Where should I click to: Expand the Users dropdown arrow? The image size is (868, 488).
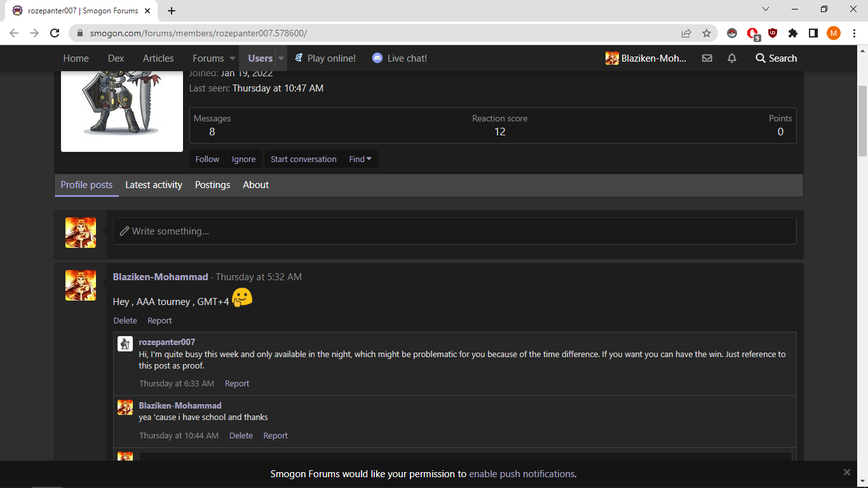(281, 58)
